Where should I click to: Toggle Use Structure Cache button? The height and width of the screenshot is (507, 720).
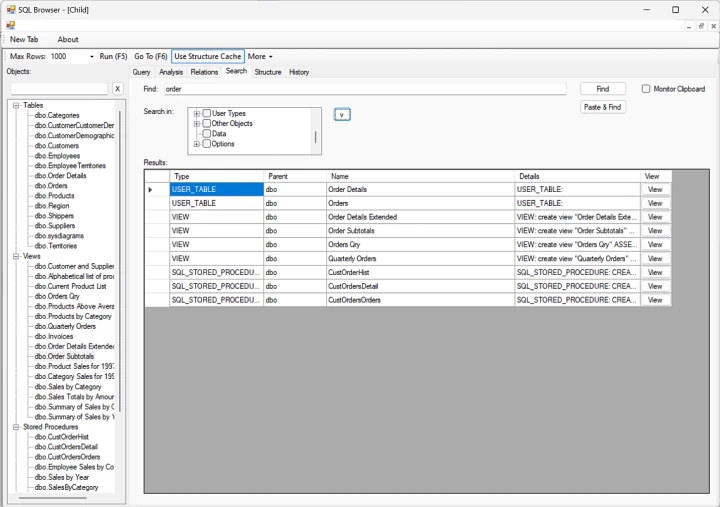[x=208, y=56]
